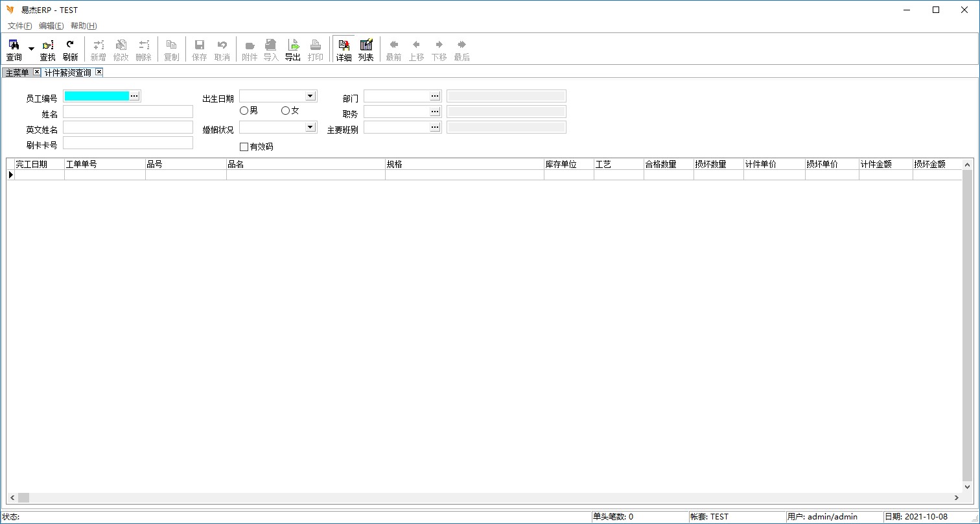
Task: Open dropdown arrow next to 查询 button
Action: pyautogui.click(x=31, y=49)
